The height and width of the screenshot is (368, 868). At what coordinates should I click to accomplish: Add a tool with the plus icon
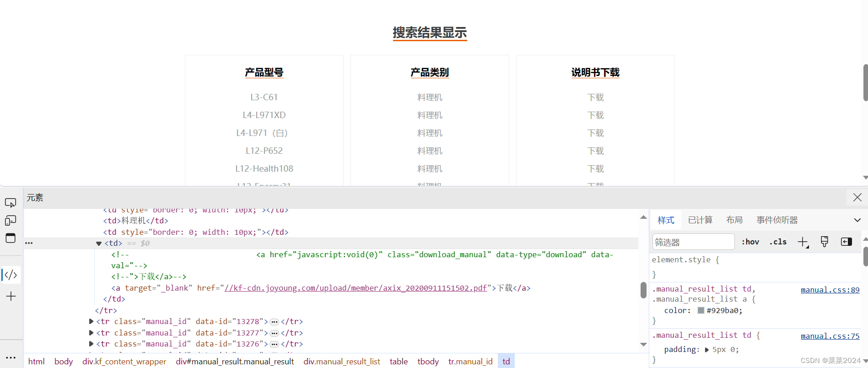click(x=11, y=296)
